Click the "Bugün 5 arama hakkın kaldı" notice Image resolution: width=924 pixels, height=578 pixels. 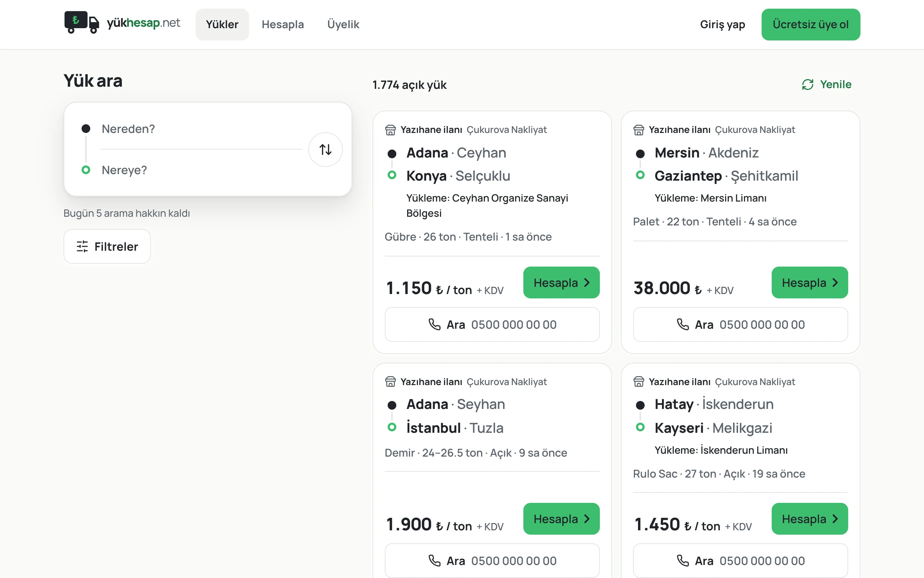[x=127, y=213]
